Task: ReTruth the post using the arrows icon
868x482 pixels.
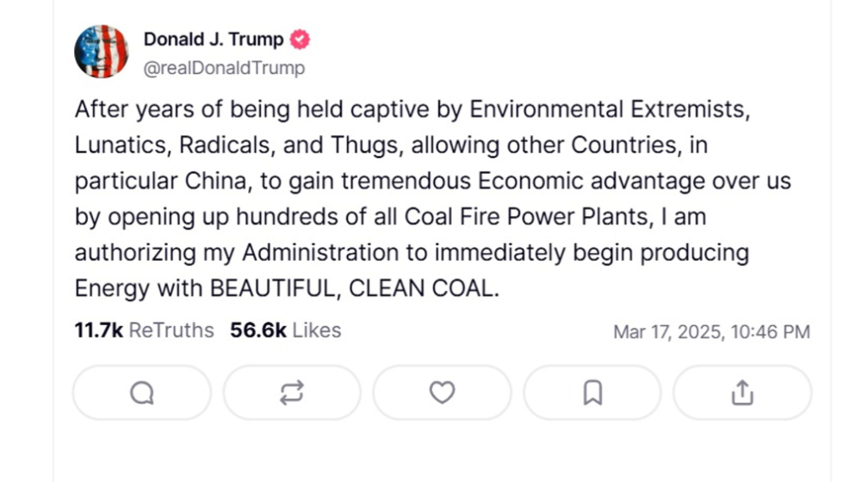Action: tap(291, 392)
